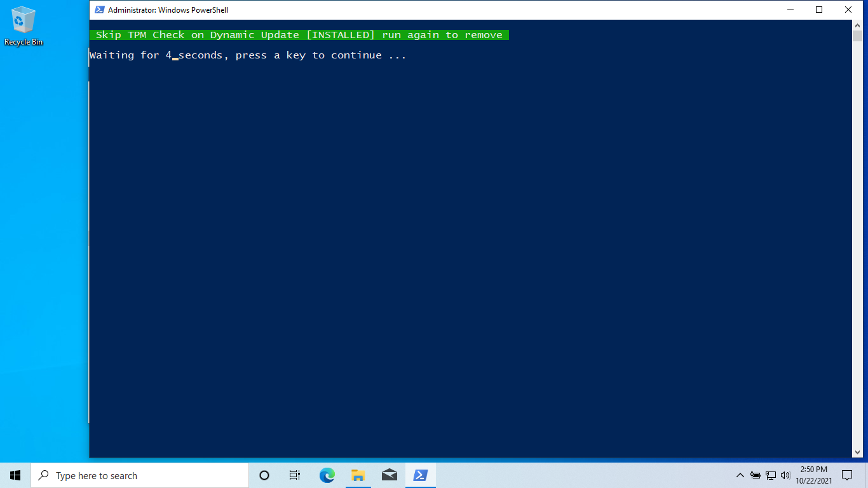Open Task View from the taskbar
The width and height of the screenshot is (868, 488).
click(x=295, y=475)
